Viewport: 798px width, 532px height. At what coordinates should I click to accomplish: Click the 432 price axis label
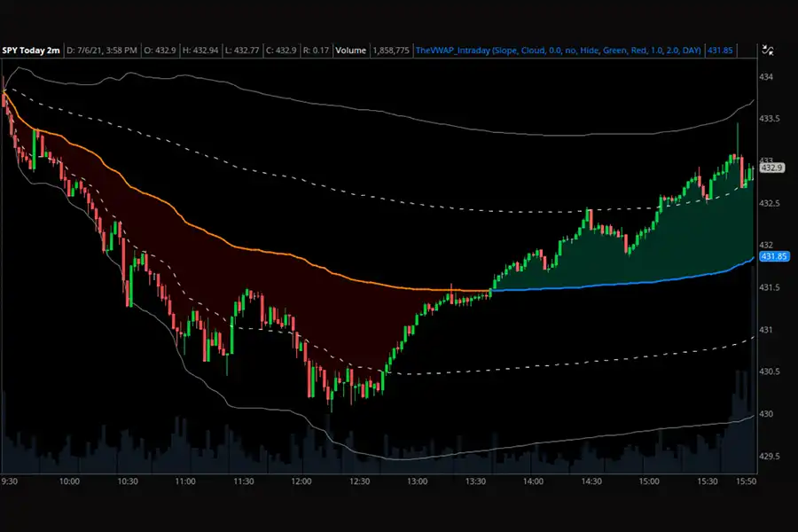[x=766, y=245]
